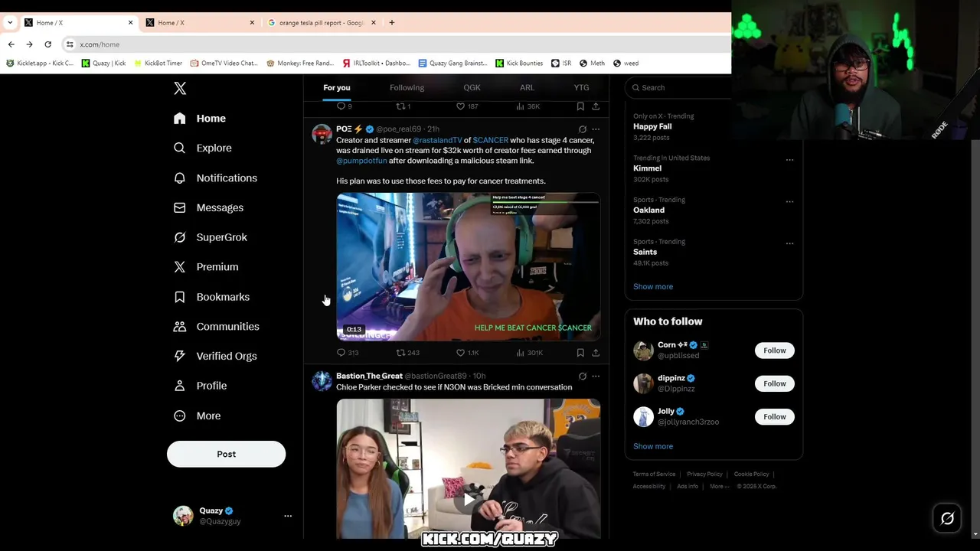Screen dimensions: 980x551
Task: Open the Premium page
Action: coord(206,267)
